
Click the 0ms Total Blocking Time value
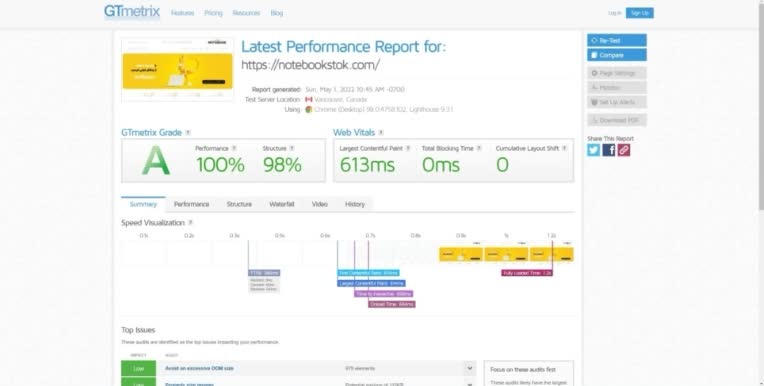440,165
